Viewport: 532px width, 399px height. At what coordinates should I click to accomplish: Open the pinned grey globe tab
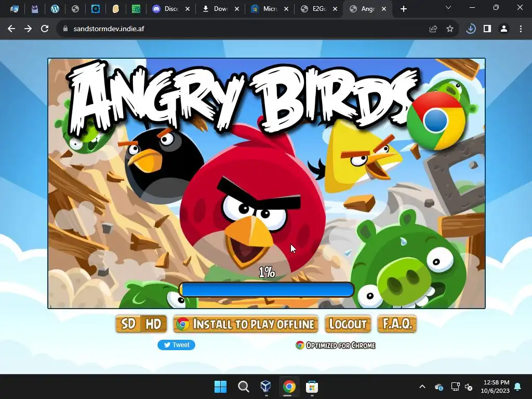tap(75, 9)
